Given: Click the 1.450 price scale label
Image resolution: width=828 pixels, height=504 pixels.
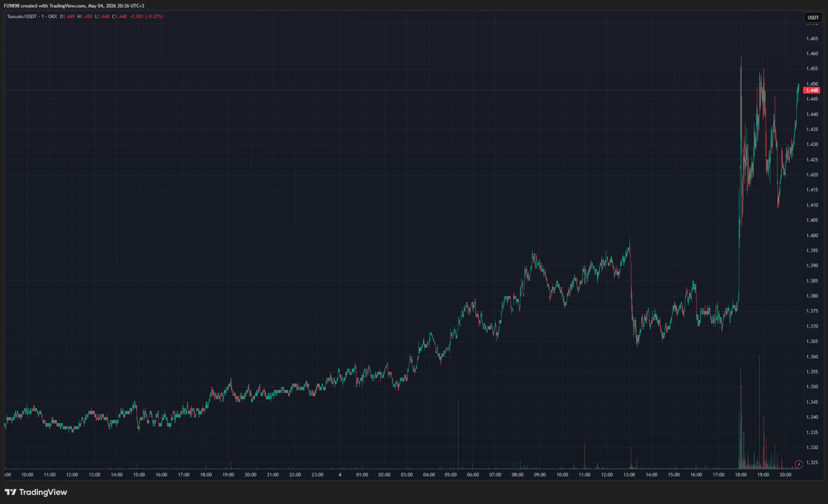Looking at the screenshot, I should click(x=812, y=84).
